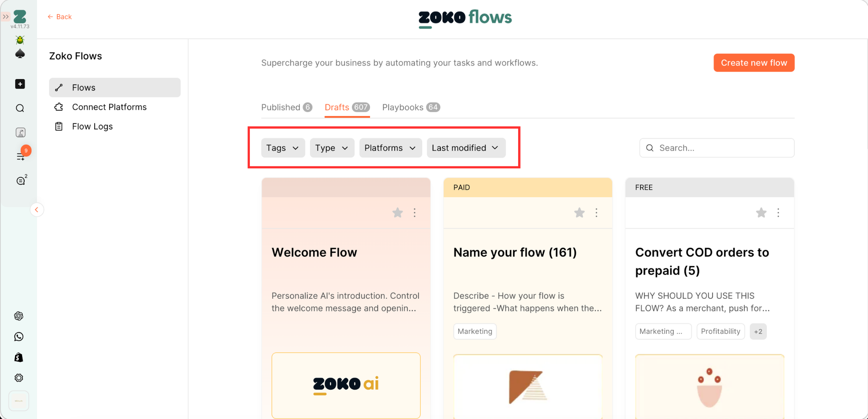868x419 pixels.
Task: Open the sidebar search magnifier icon
Action: [20, 108]
